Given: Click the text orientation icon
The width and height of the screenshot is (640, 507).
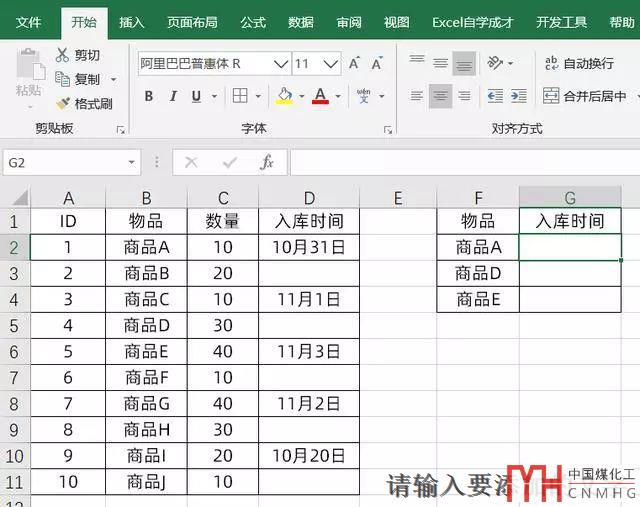Looking at the screenshot, I should point(495,63).
